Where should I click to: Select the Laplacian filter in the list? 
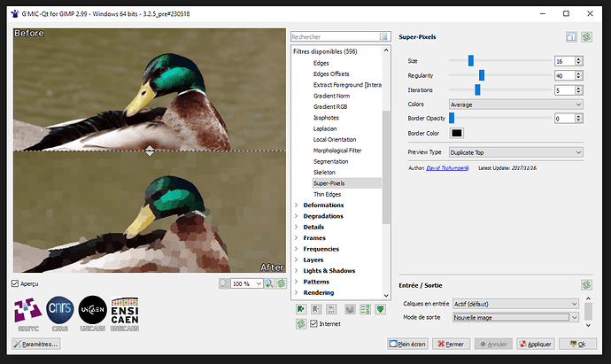[x=327, y=128]
